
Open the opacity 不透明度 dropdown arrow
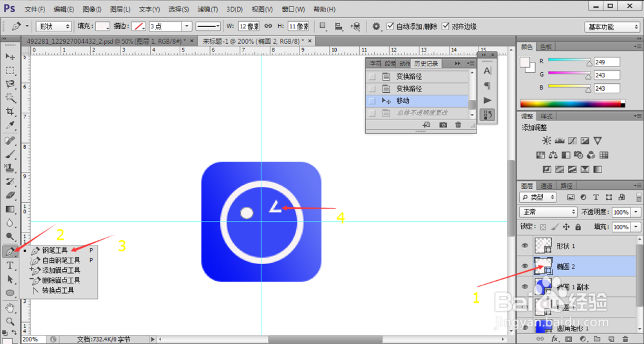[x=636, y=212]
